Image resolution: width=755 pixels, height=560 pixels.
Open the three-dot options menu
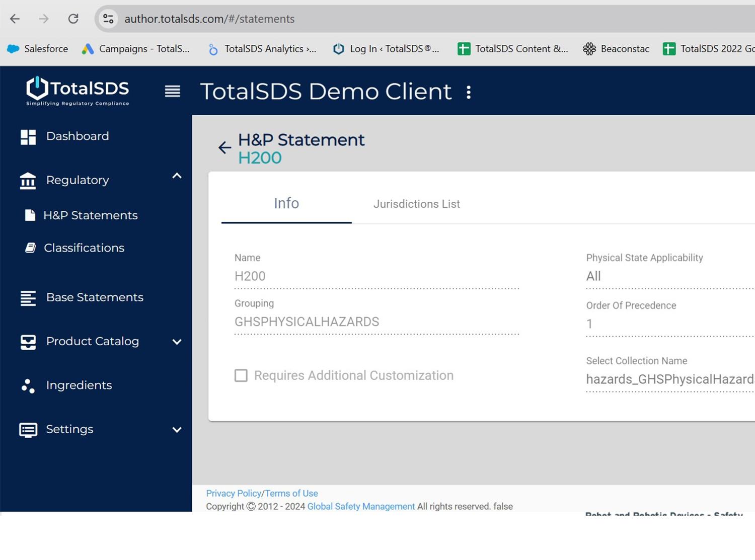469,92
